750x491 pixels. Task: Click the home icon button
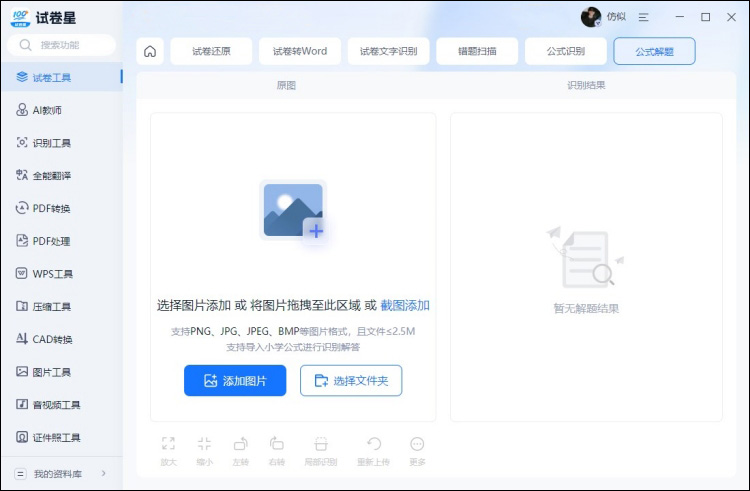[150, 51]
